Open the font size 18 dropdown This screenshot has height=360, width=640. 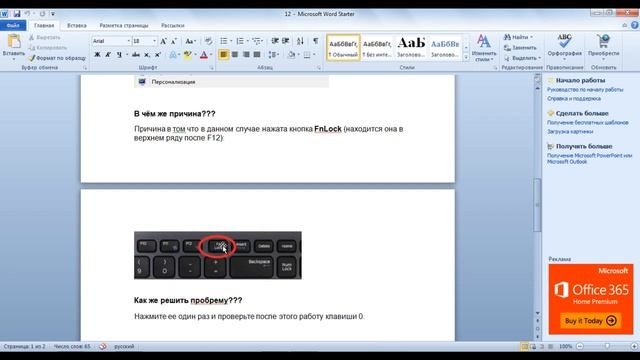click(154, 41)
